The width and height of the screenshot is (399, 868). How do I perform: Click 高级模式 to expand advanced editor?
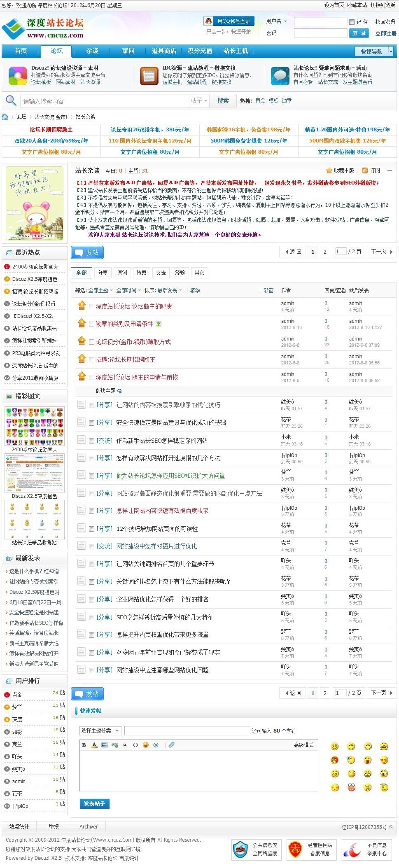(x=303, y=745)
